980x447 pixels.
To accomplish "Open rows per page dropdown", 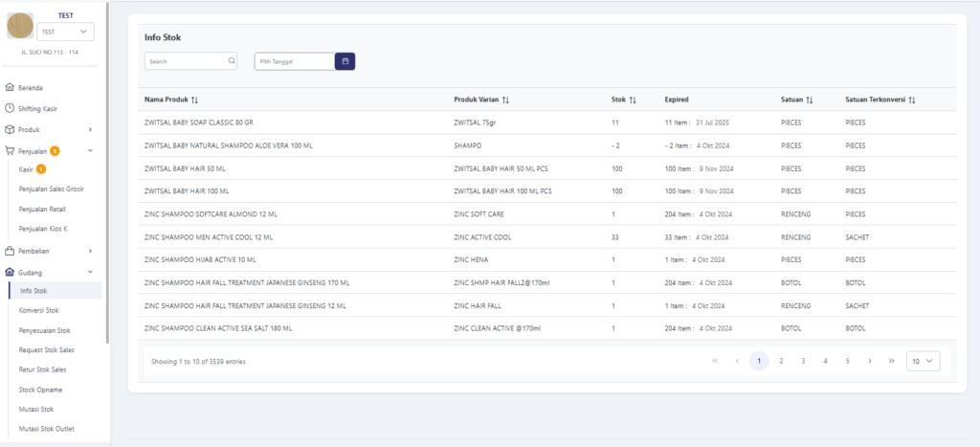I will pos(924,361).
